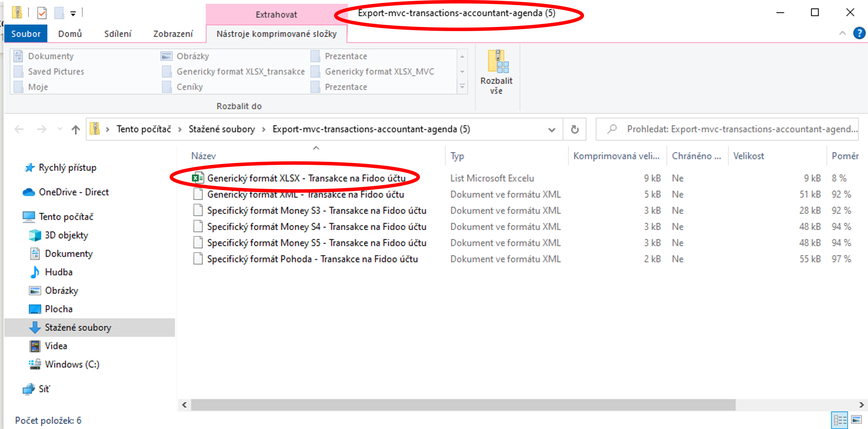Click the search box Prohledat field
868x429 pixels.
click(727, 129)
